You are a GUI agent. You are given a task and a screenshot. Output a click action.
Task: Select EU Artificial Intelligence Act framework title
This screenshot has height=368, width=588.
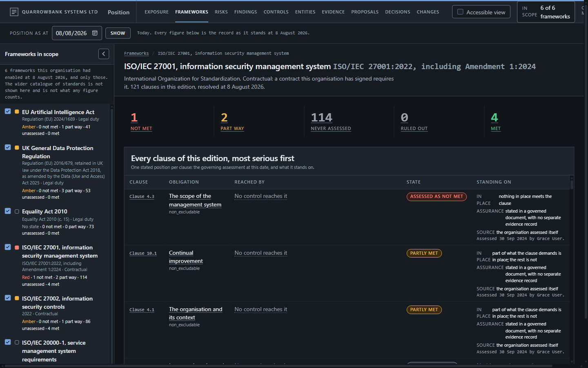tap(58, 112)
